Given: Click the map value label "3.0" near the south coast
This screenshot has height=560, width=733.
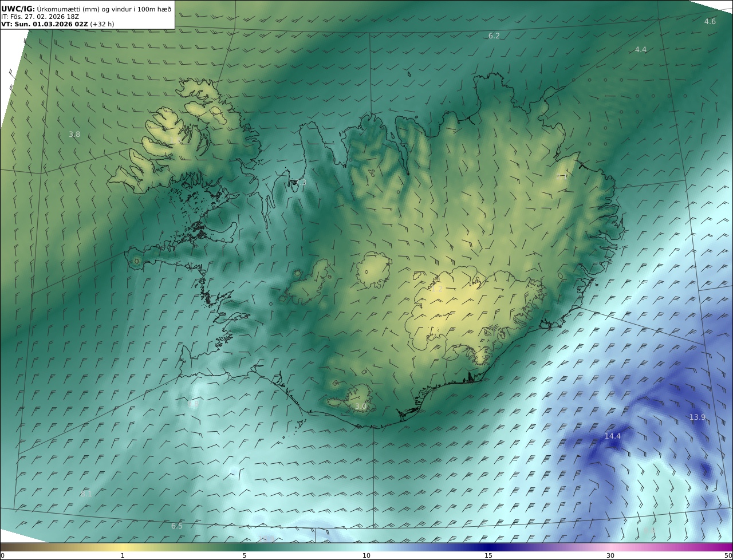Looking at the screenshot, I should [361, 407].
